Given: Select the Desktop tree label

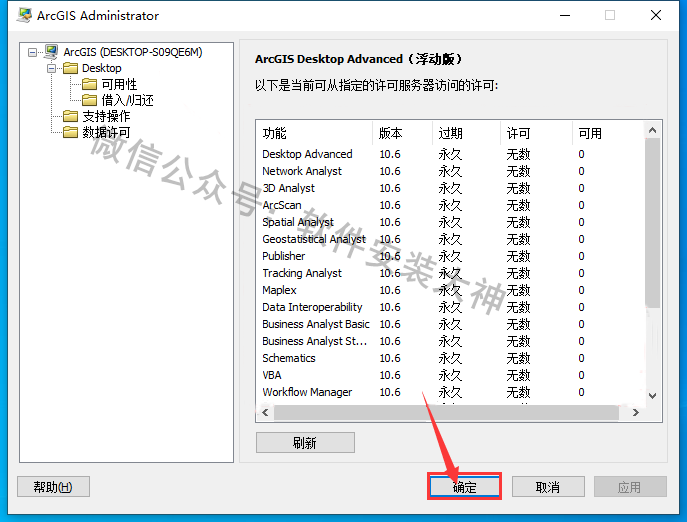Looking at the screenshot, I should point(102,68).
